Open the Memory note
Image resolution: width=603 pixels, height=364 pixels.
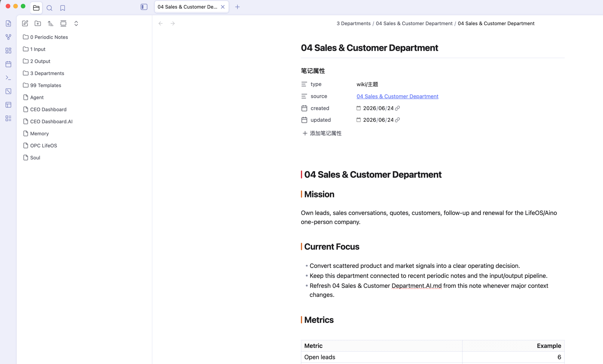click(84, 133)
